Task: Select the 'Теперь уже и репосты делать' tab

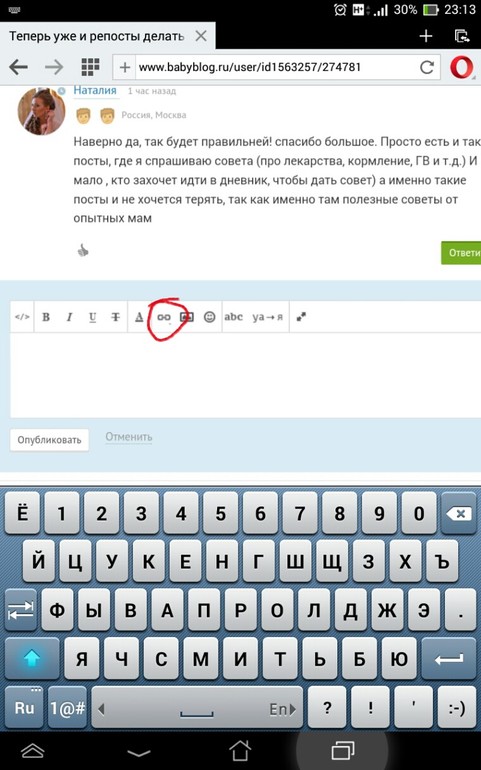Action: (x=97, y=36)
